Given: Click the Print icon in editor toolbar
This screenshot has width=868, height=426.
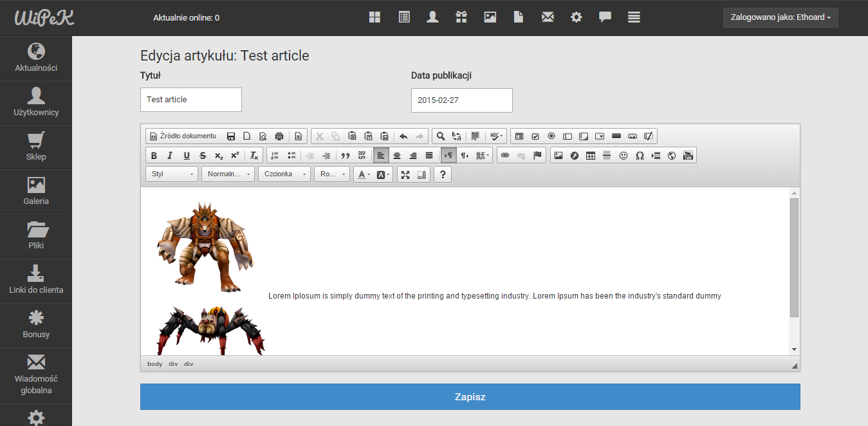Looking at the screenshot, I should pos(279,136).
